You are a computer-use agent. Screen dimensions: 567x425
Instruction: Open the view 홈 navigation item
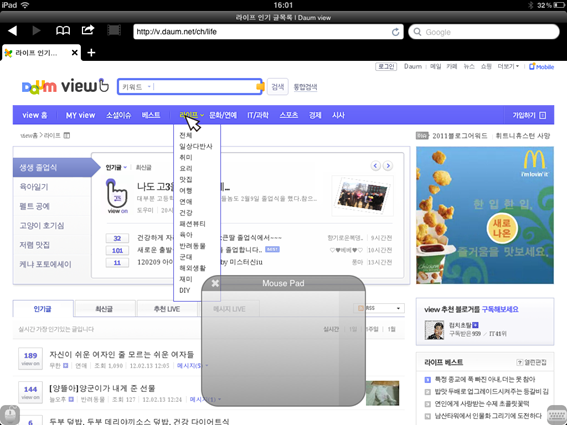[x=35, y=115]
